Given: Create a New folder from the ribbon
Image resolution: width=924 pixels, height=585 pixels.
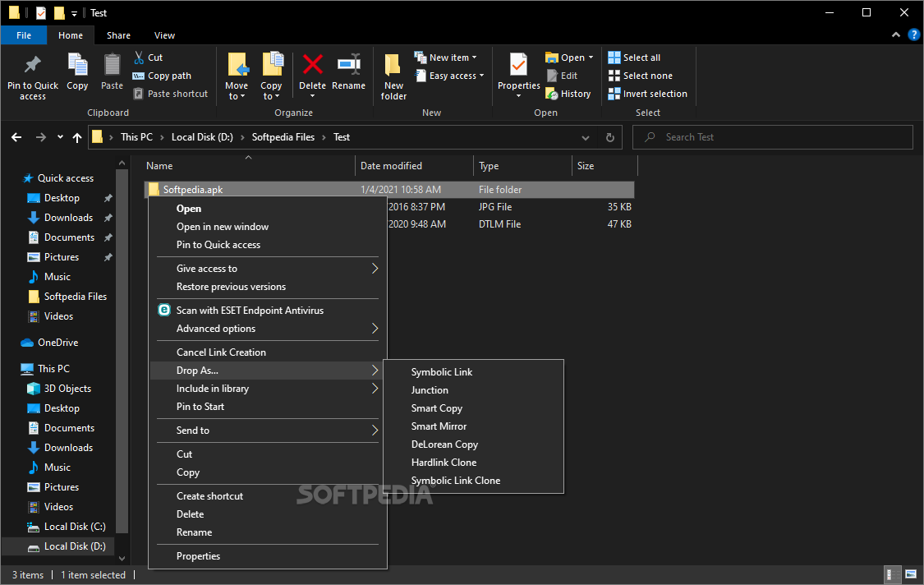Looking at the screenshot, I should coord(393,76).
